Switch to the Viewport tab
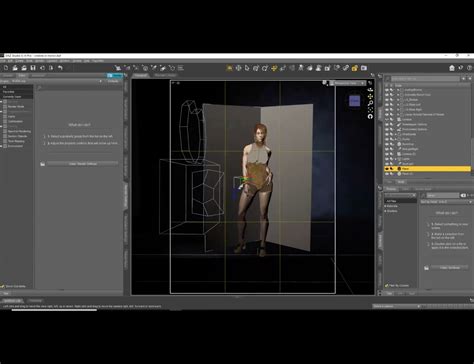The height and width of the screenshot is (364, 474). [141, 76]
